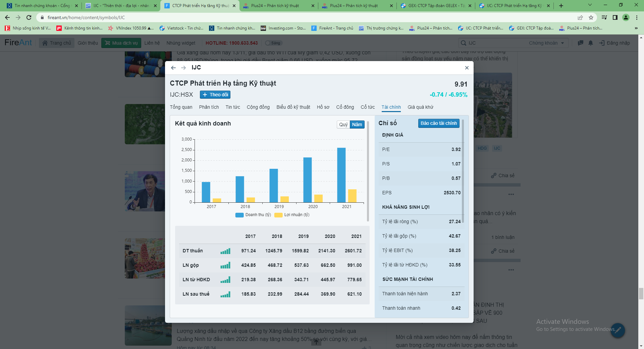Click the floating edit pencil button

(618, 330)
